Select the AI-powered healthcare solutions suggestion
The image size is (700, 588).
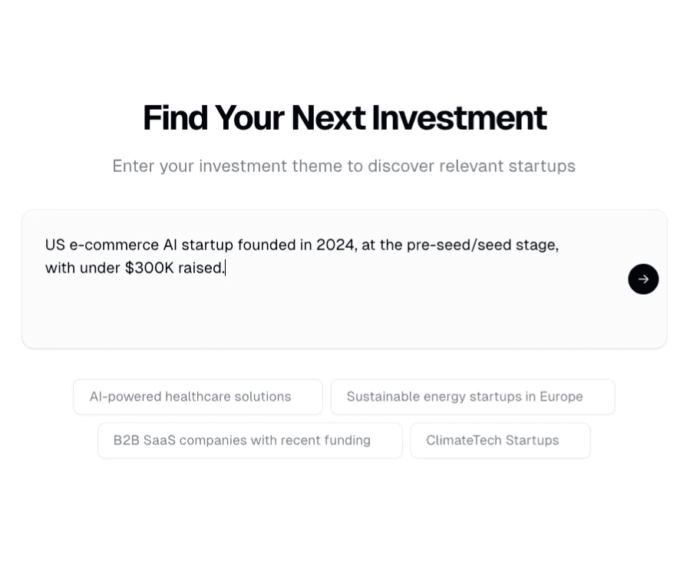point(198,396)
